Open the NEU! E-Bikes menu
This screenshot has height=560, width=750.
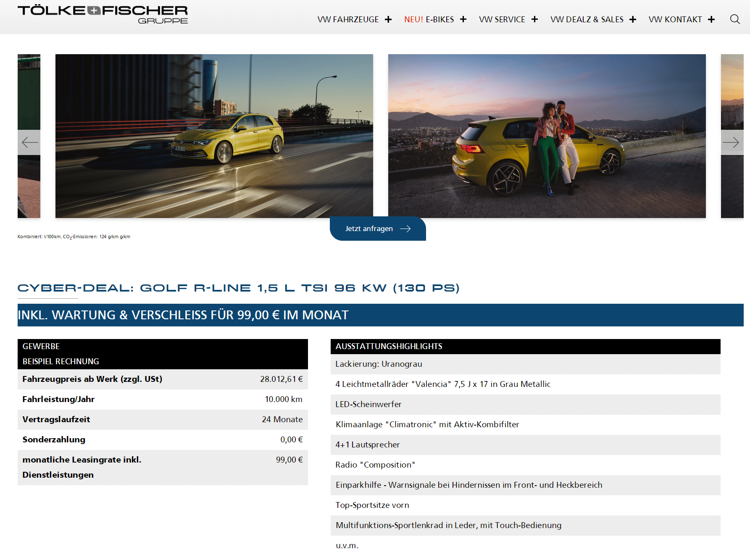click(x=429, y=20)
